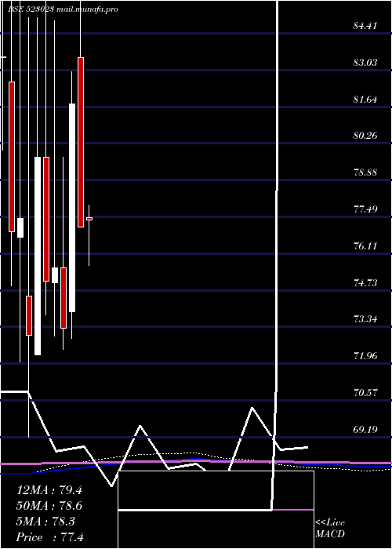Click the 78.88 price axis label
This screenshot has width=392, height=549.
(365, 173)
